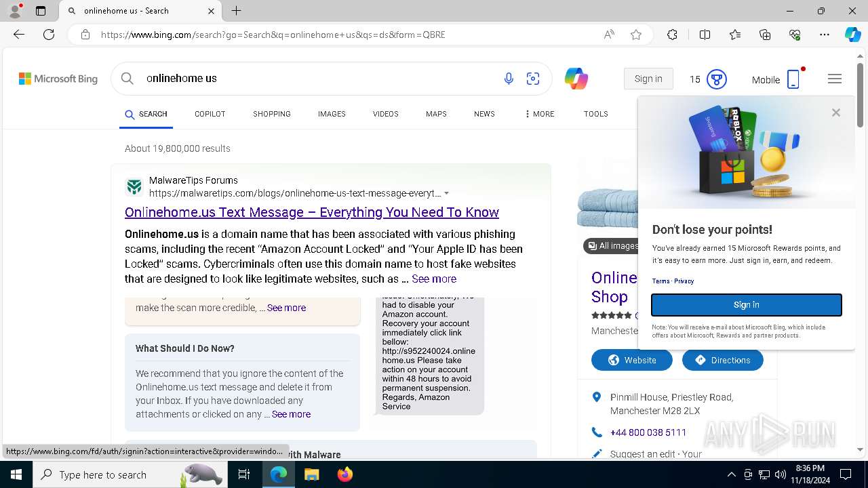
Task: Start voice search with microphone icon
Action: click(x=509, y=79)
